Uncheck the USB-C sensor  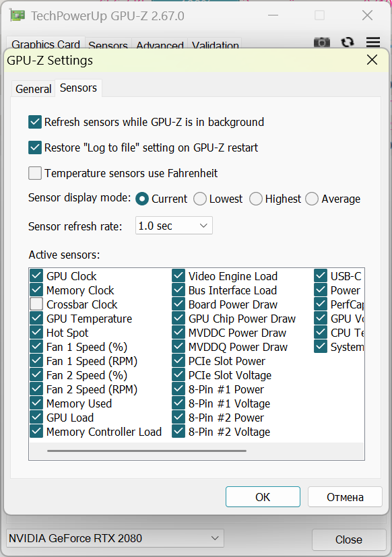click(x=321, y=275)
